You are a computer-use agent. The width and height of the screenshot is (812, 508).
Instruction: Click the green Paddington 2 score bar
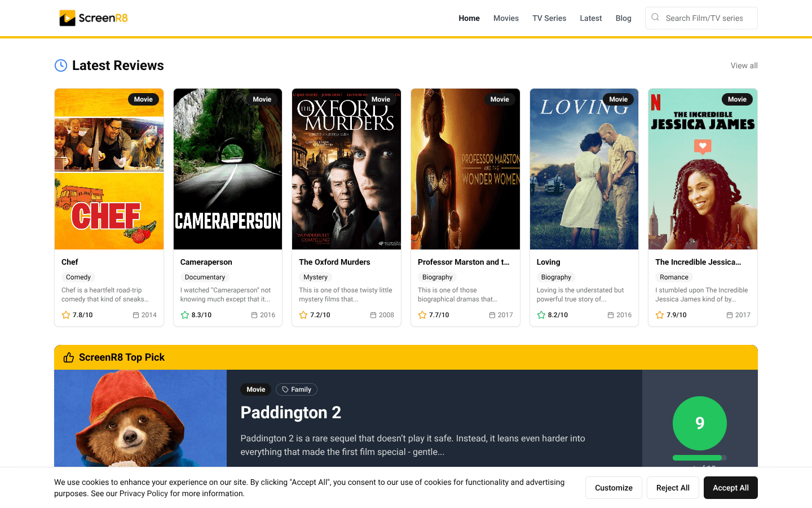(x=698, y=458)
